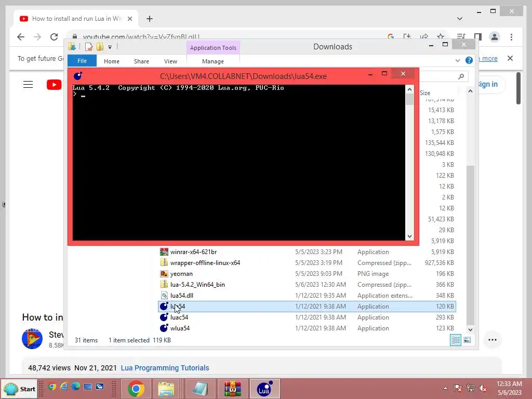Viewport: 532px width, 399px height.
Task: Show hidden system tray icons
Action: (x=445, y=389)
